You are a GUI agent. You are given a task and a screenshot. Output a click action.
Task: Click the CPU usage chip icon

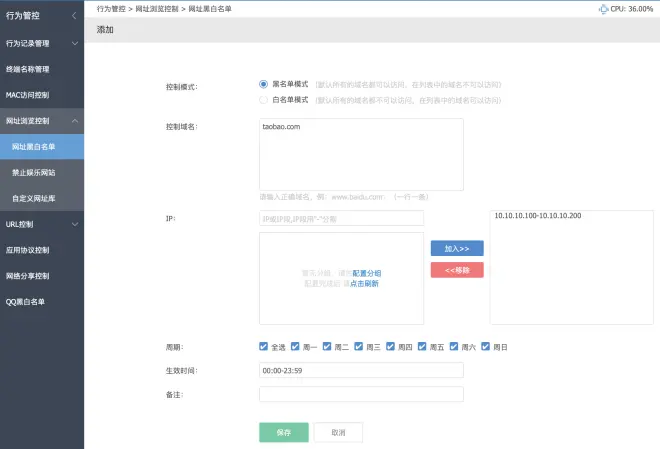pos(602,8)
